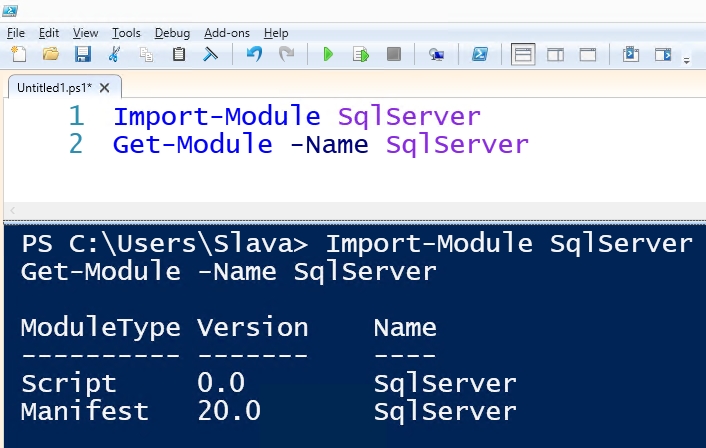The height and width of the screenshot is (448, 706).
Task: Open the Edit menu
Action: pyautogui.click(x=49, y=33)
